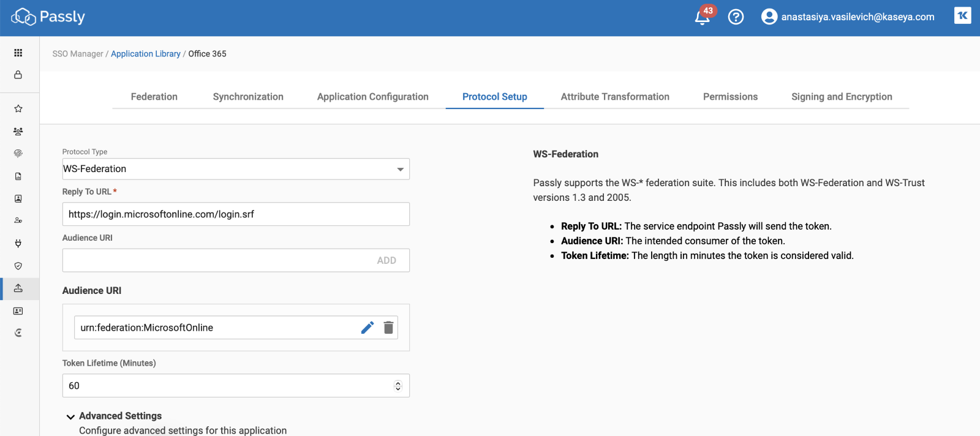Open the apps grid icon in sidebar

(18, 53)
